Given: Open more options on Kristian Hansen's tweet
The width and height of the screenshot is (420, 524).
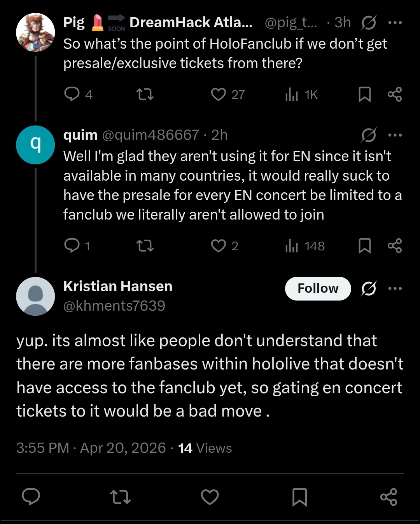Looking at the screenshot, I should pyautogui.click(x=395, y=288).
